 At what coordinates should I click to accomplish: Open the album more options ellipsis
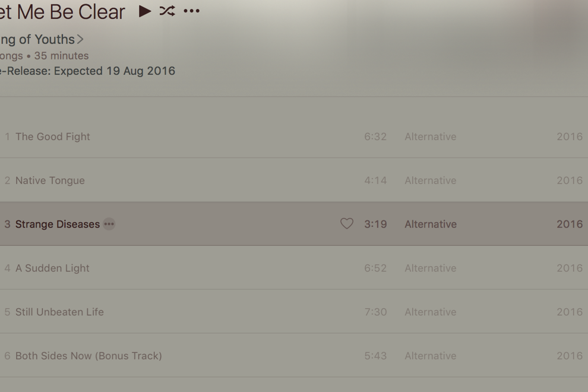click(x=192, y=11)
